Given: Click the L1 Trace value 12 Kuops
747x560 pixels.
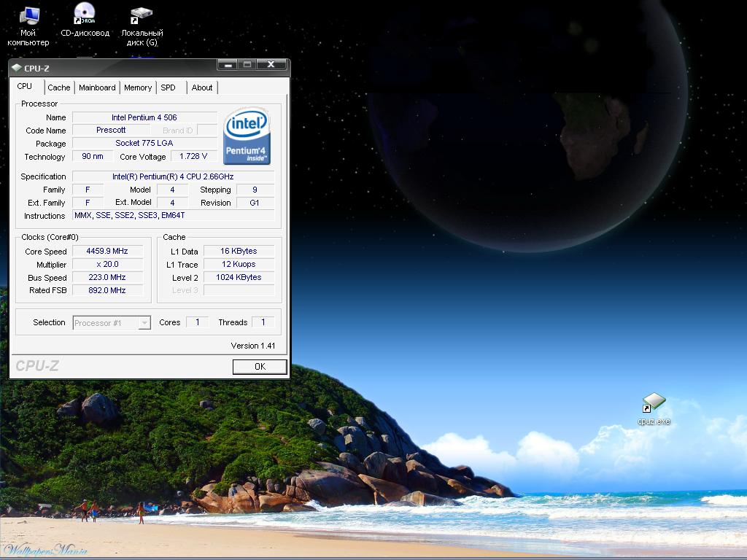Looking at the screenshot, I should point(239,264).
